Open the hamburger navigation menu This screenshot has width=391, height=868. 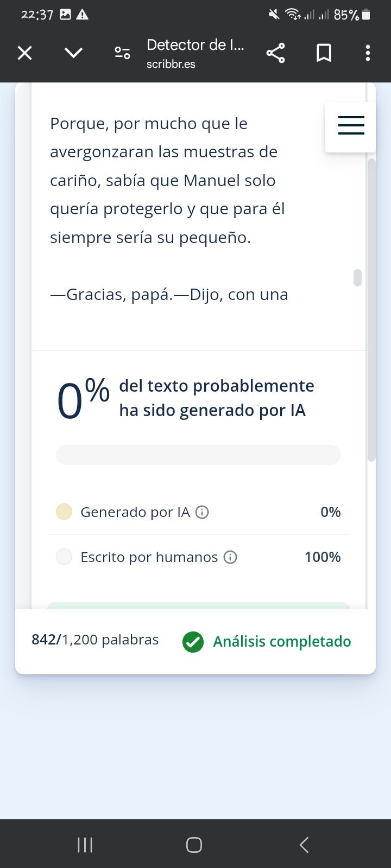click(x=351, y=125)
